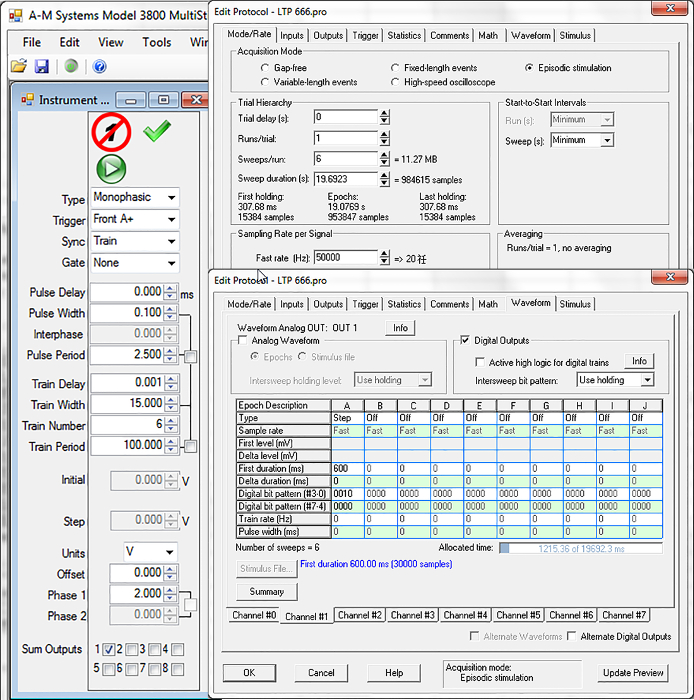
Task: Click the blue question mark help icon
Action: [x=99, y=67]
